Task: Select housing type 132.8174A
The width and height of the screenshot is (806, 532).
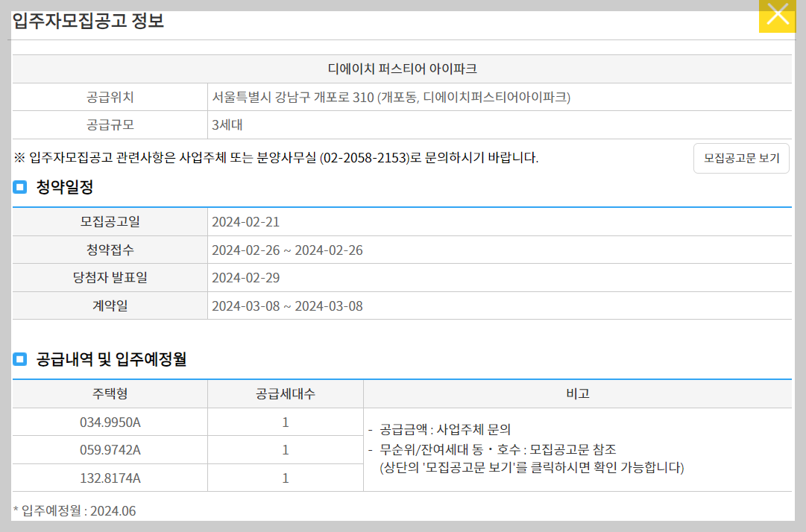Action: coord(110,478)
